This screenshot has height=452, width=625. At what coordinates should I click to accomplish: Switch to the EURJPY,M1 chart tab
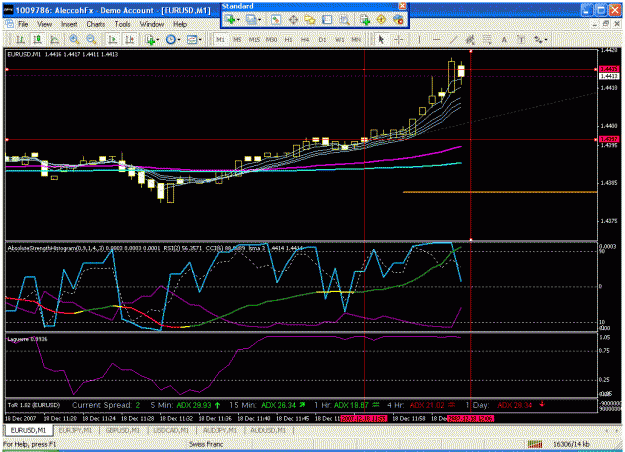coord(75,430)
